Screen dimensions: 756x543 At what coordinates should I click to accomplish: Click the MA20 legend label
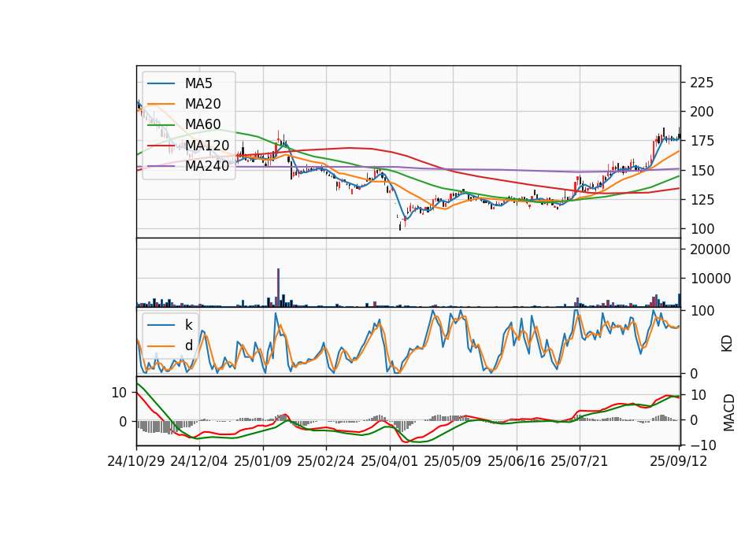coord(202,104)
